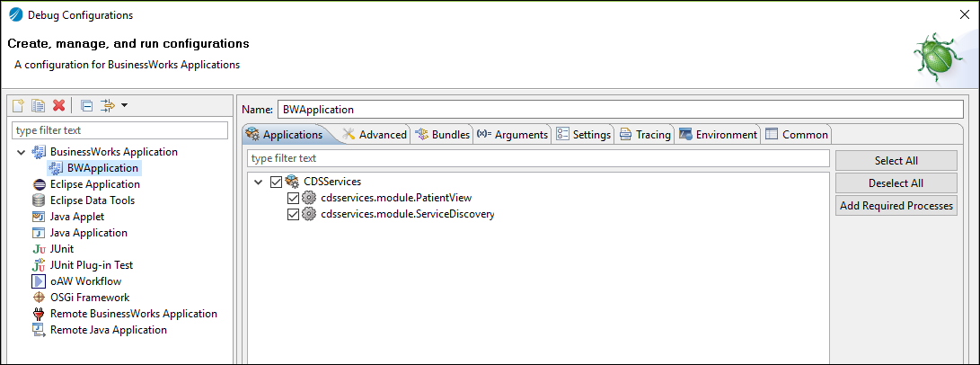Select BWApplication configuration
This screenshot has width=980, height=365.
[102, 168]
